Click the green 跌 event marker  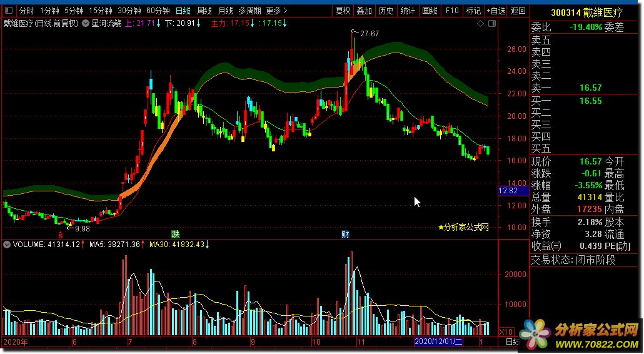click(x=175, y=235)
